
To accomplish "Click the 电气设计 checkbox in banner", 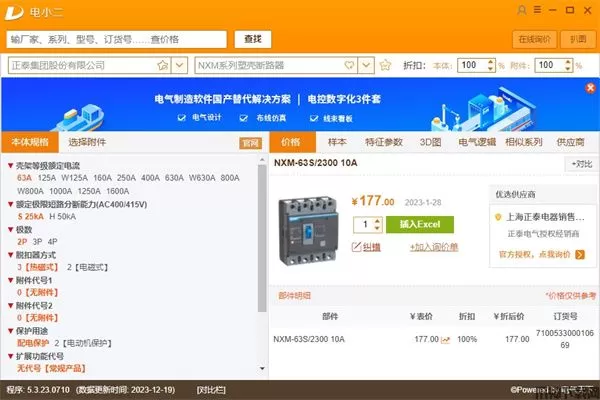I will (x=182, y=118).
